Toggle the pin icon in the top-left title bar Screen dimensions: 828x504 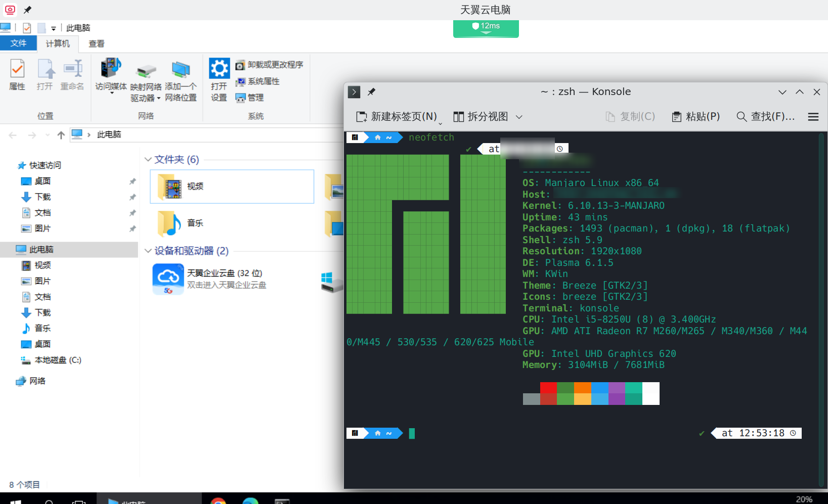click(x=27, y=9)
